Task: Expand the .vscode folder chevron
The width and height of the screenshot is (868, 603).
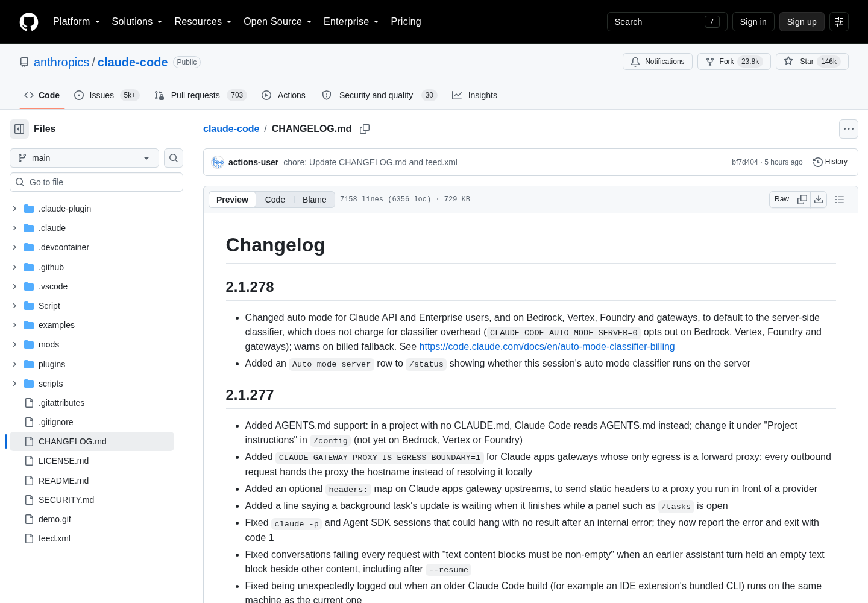Action: (14, 286)
